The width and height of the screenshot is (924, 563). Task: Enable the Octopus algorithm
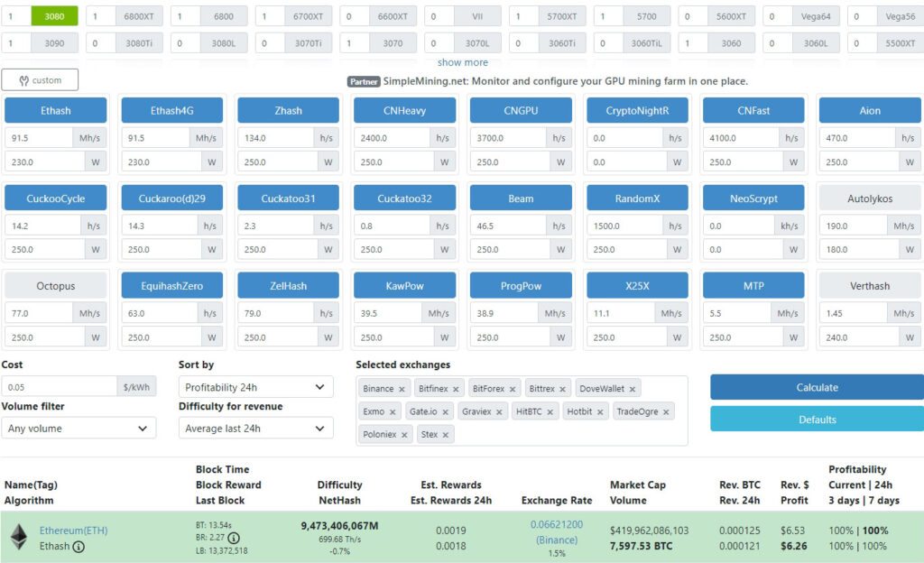(55, 286)
